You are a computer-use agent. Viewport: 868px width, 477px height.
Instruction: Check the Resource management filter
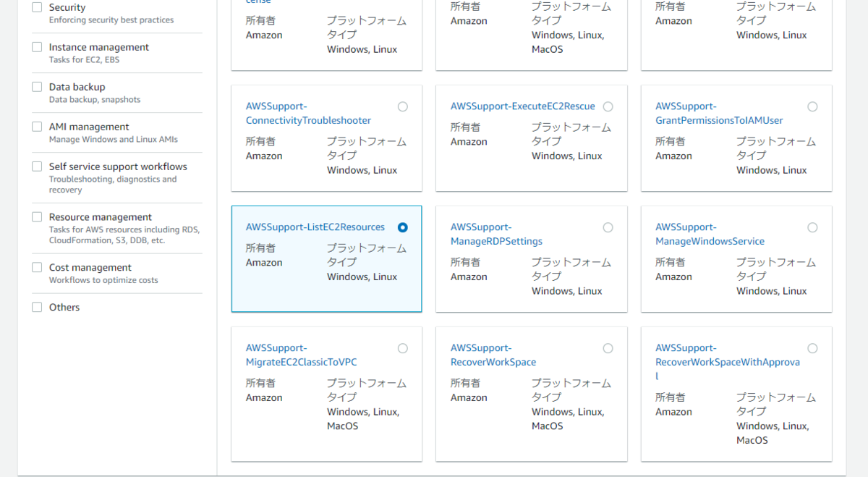36,216
